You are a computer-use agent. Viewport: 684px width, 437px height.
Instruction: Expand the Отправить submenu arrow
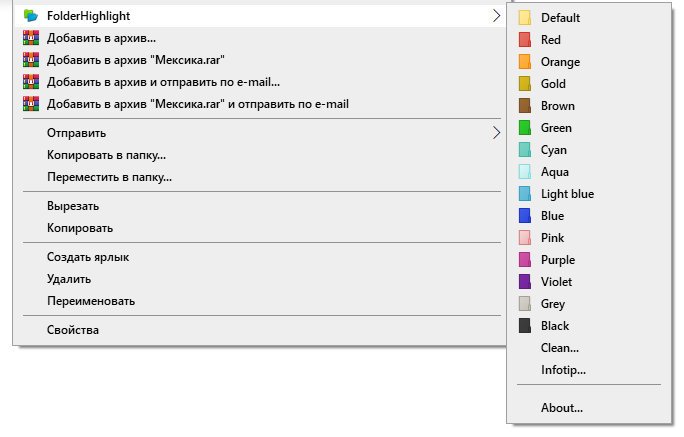(496, 133)
